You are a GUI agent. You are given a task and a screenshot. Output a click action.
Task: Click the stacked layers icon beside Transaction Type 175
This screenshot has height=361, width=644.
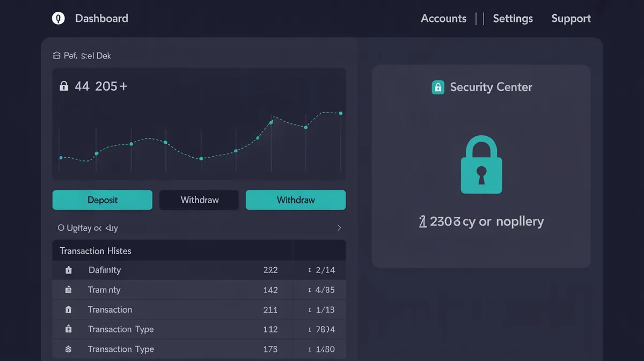tap(68, 349)
